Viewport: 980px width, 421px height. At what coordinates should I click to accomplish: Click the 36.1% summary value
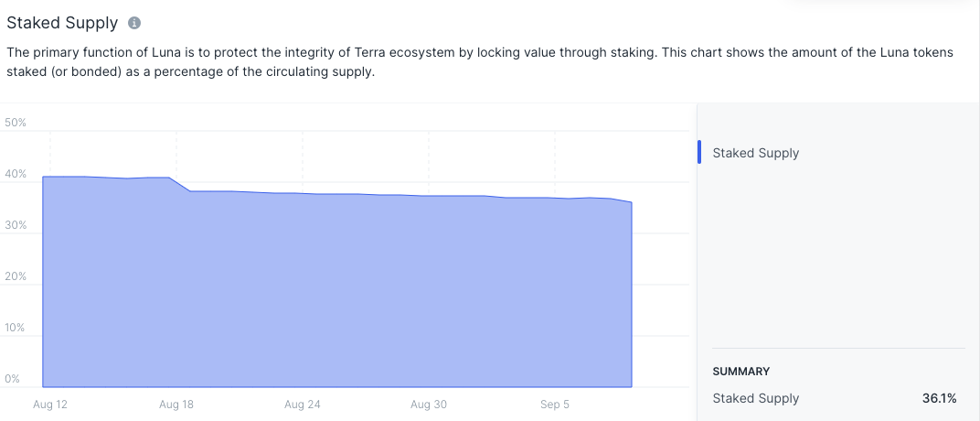pyautogui.click(x=940, y=398)
